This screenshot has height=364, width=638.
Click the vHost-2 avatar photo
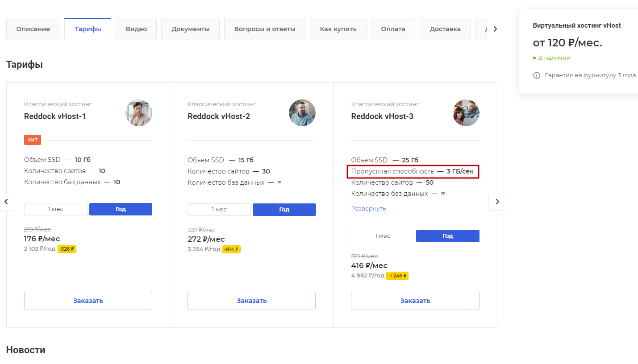point(302,113)
